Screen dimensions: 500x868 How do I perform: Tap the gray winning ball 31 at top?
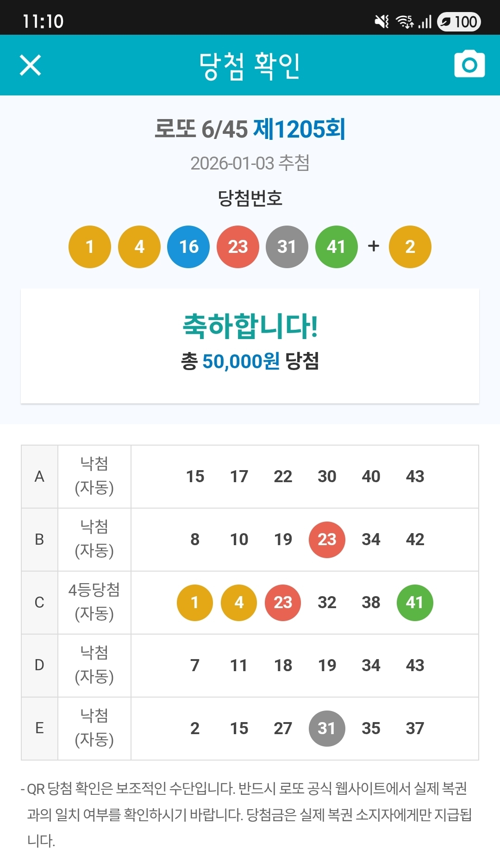tap(287, 247)
